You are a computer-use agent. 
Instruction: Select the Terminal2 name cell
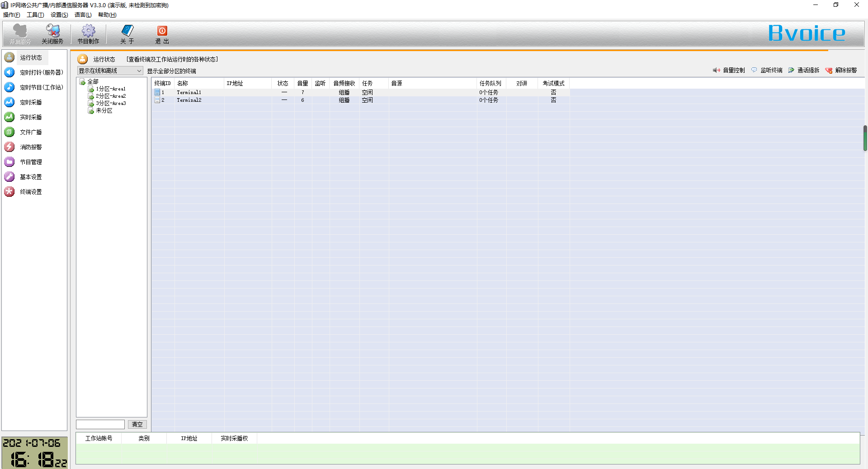(x=189, y=100)
